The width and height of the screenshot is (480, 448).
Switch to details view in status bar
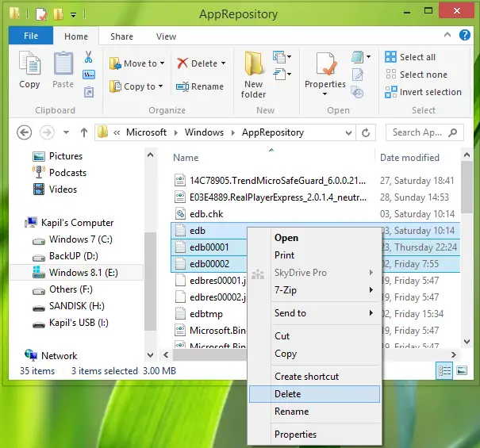click(443, 371)
